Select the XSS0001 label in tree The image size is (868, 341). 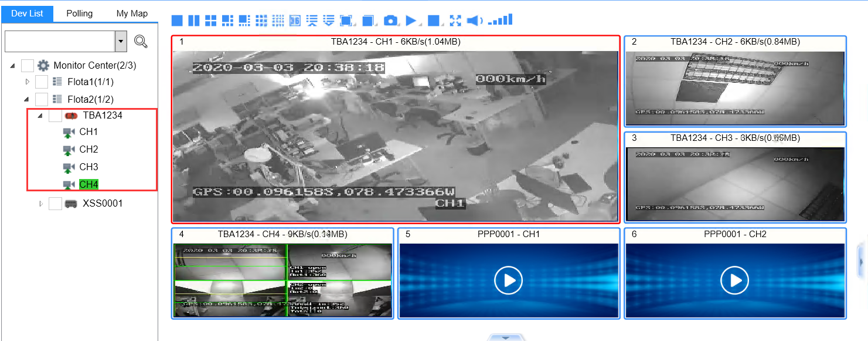click(103, 204)
